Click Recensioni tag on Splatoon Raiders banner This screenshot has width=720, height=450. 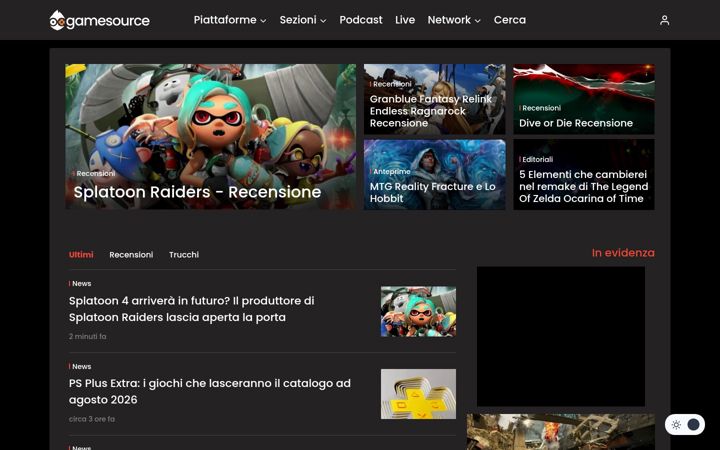click(95, 174)
